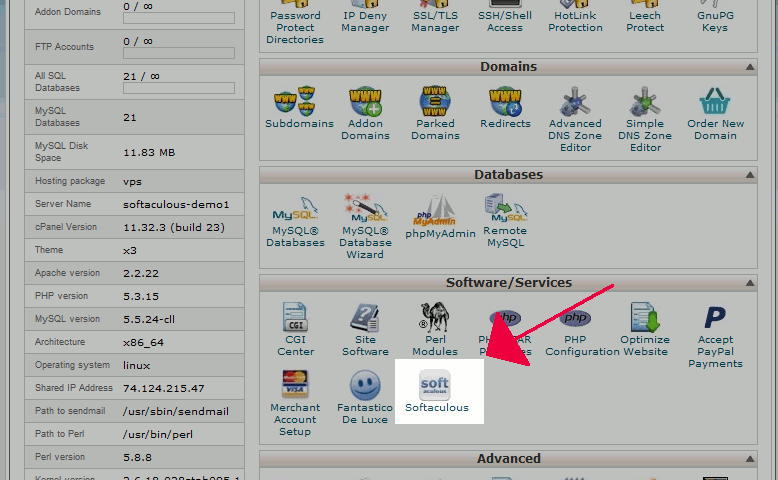Open the Optimize Website tool

click(x=645, y=329)
